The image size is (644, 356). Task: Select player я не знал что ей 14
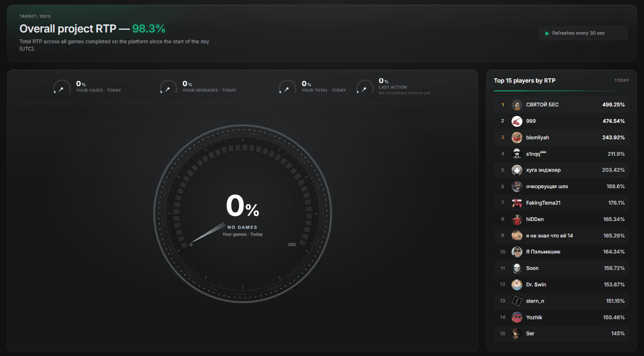coord(549,236)
